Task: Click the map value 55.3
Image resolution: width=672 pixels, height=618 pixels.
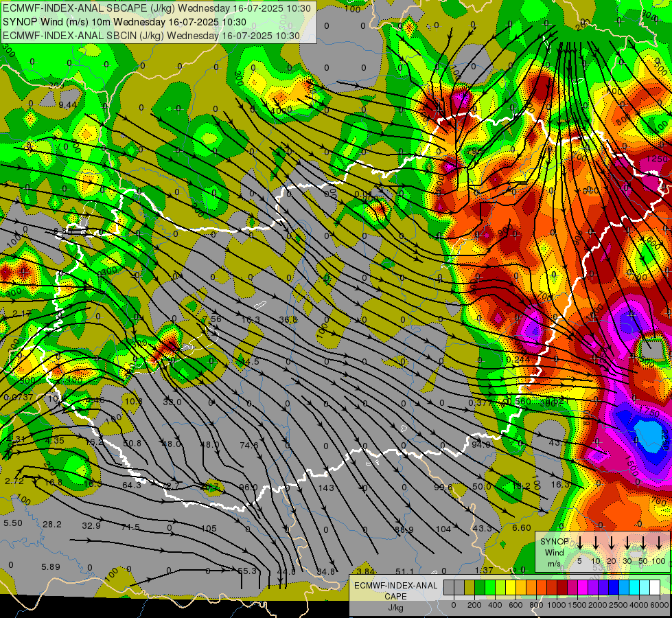Action: pos(247,571)
